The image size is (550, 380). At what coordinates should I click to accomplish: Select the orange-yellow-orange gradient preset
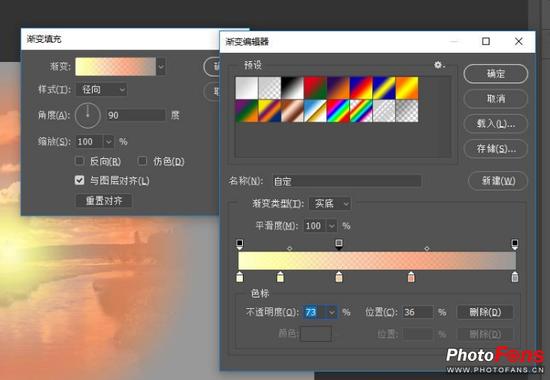tap(407, 88)
